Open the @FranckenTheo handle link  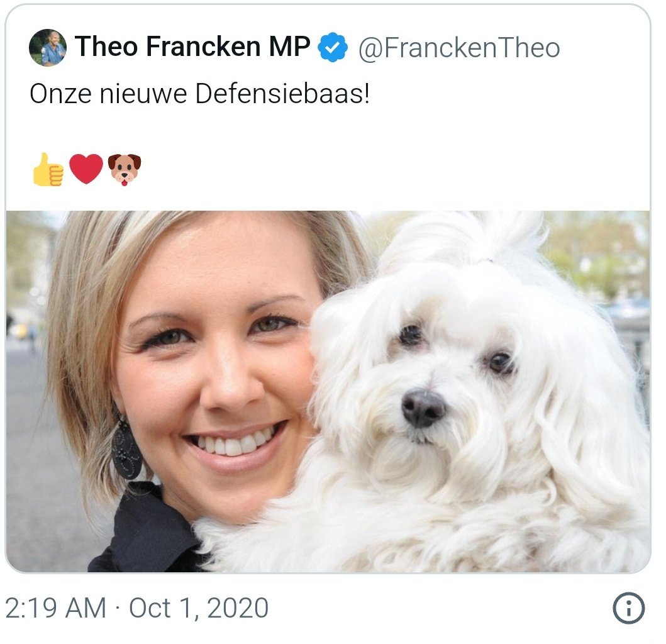coord(459,48)
